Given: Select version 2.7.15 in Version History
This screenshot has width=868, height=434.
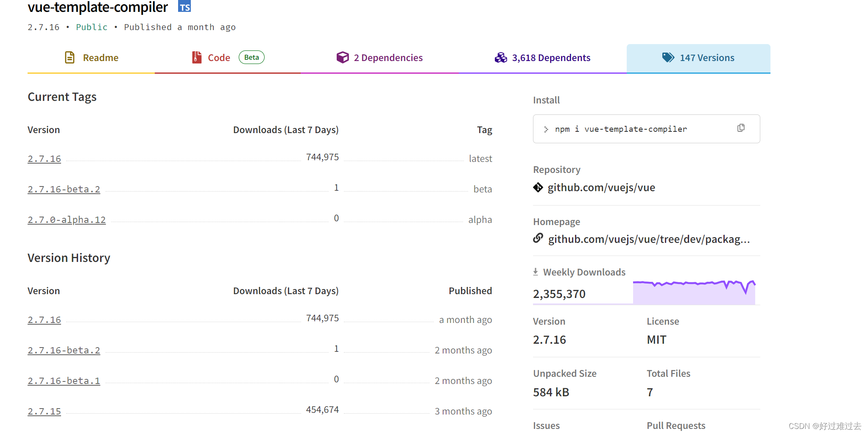Looking at the screenshot, I should (44, 411).
